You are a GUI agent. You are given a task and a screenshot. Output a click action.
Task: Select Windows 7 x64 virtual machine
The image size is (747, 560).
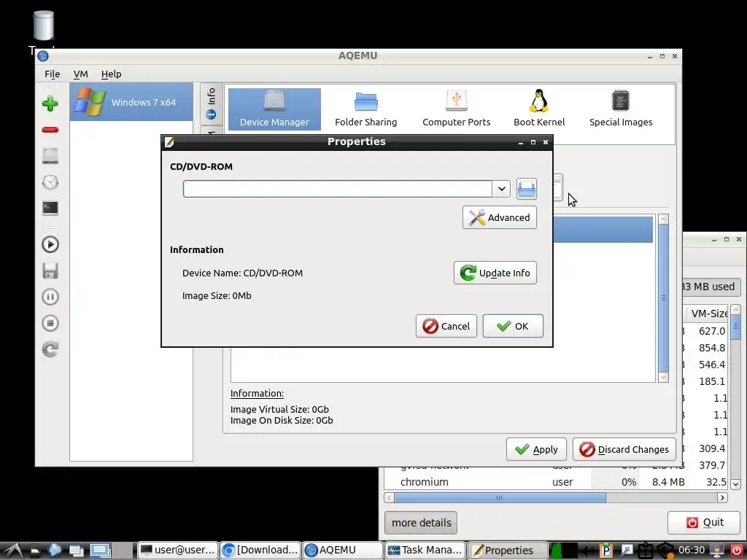pos(131,102)
